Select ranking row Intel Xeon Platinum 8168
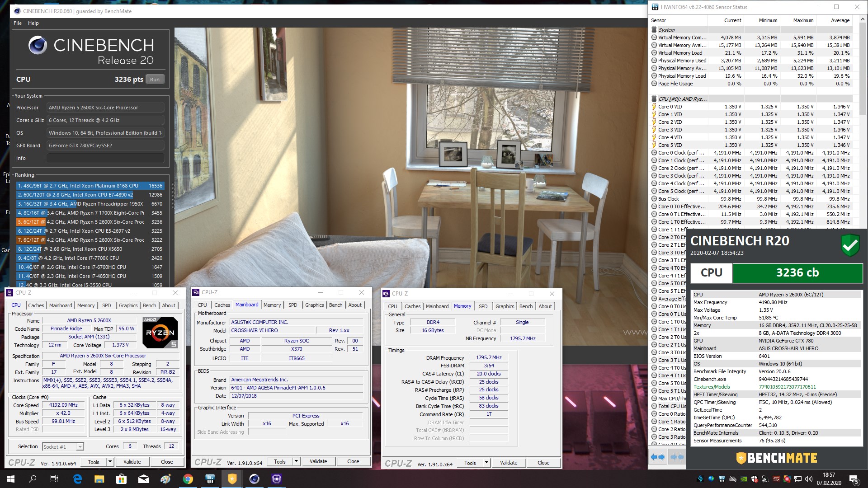The width and height of the screenshot is (868, 488). 90,186
